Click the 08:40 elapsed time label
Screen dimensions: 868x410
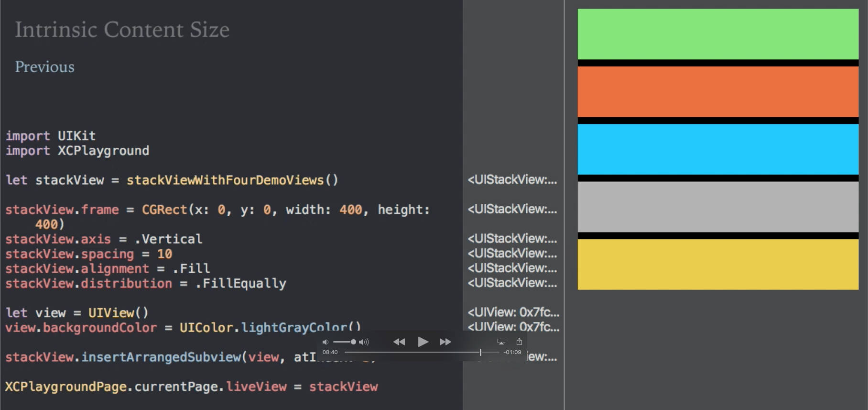point(330,352)
